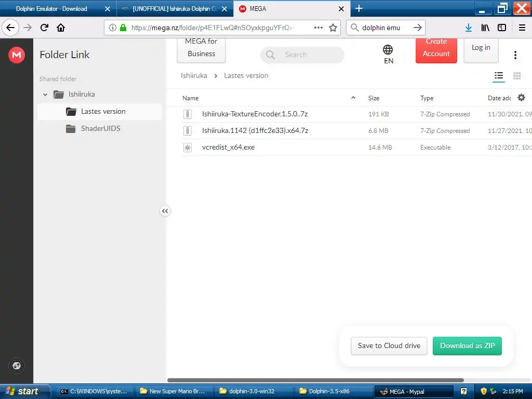The image size is (532, 399).
Task: Open the browser library icon
Action: click(485, 28)
